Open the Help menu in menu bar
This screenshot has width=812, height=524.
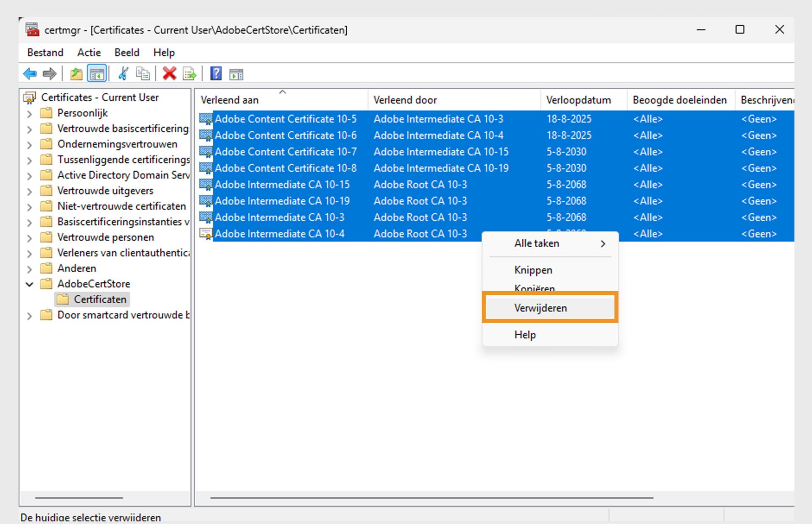[x=164, y=52]
